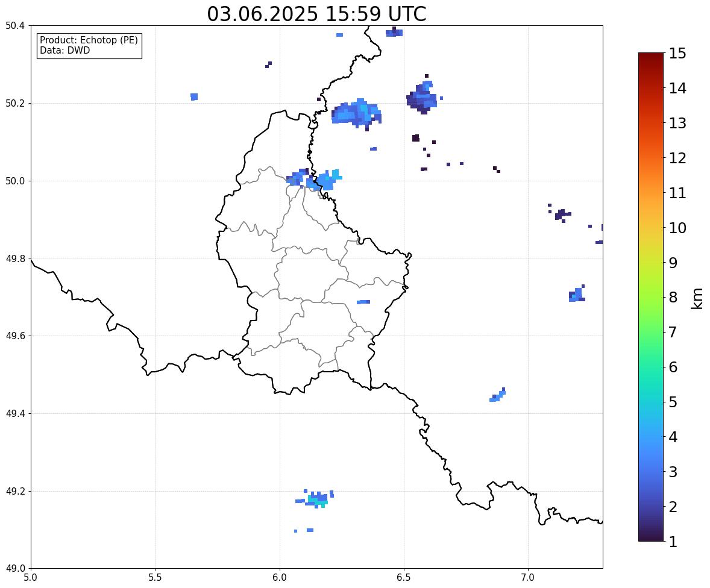Click the colorbar 'km' unit label
The image size is (710, 588).
pyautogui.click(x=697, y=298)
